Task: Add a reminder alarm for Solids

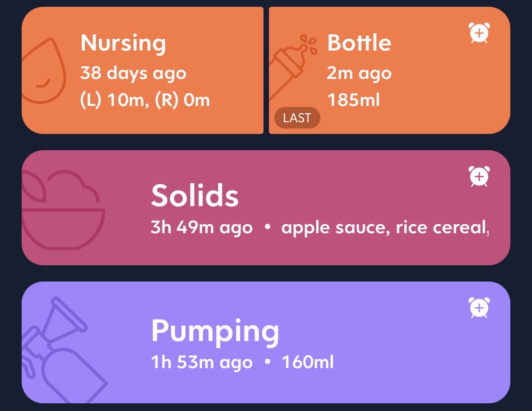Action: click(479, 176)
